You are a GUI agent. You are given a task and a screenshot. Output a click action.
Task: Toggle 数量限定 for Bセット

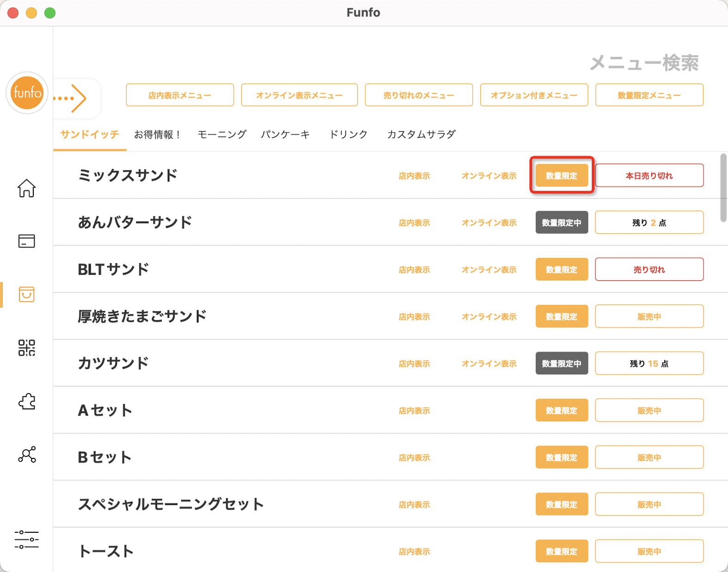pos(562,457)
